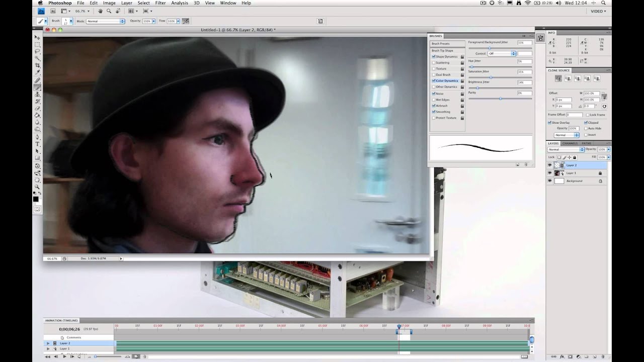644x362 pixels.
Task: Select the Zoom tool in toolbox
Action: point(37,187)
